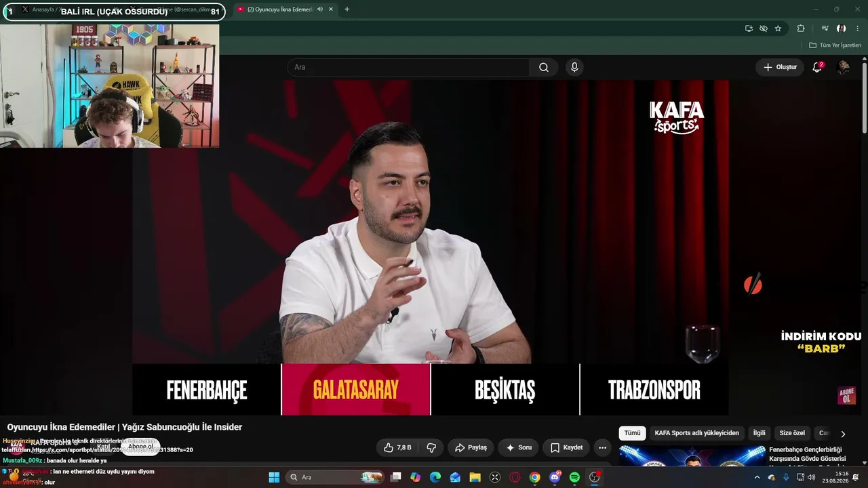Open YouTube notifications bell

point(817,67)
